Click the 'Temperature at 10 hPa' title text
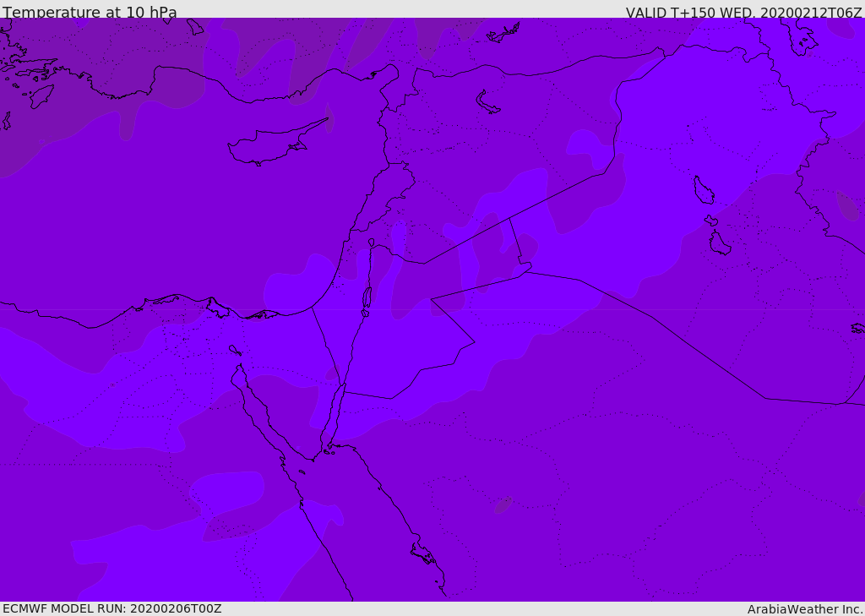Viewport: 865px width, 616px height. 90,12
